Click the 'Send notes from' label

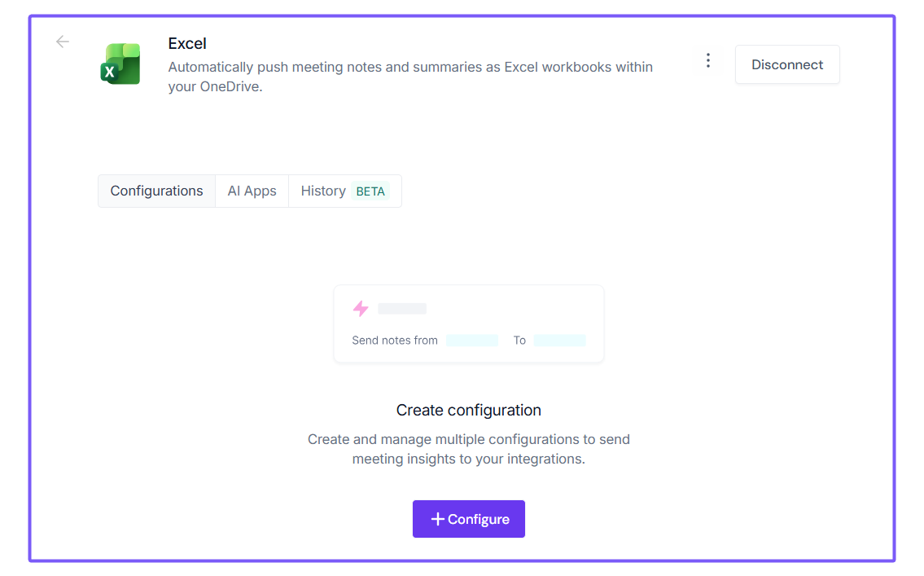coord(395,341)
